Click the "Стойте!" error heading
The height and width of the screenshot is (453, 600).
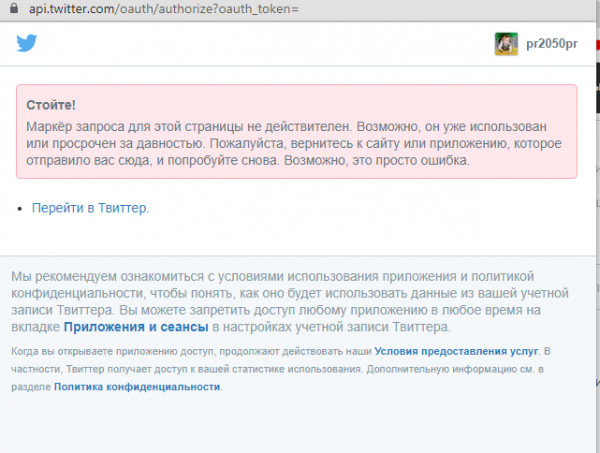pos(51,105)
